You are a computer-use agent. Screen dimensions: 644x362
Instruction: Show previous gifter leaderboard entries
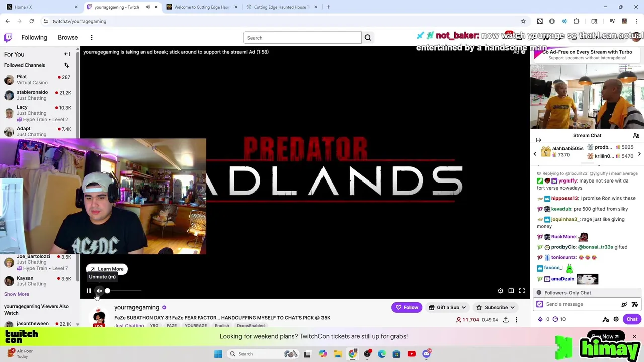click(535, 153)
